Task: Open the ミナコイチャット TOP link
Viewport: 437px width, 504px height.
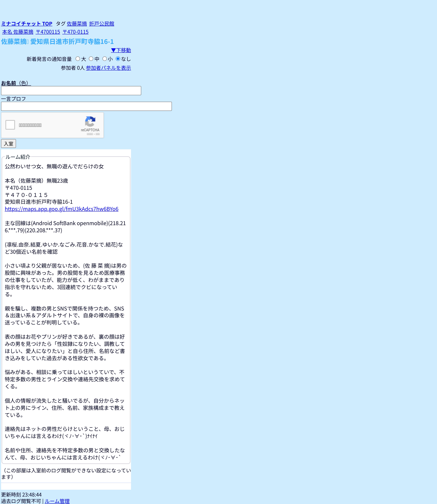Action: pyautogui.click(x=27, y=24)
